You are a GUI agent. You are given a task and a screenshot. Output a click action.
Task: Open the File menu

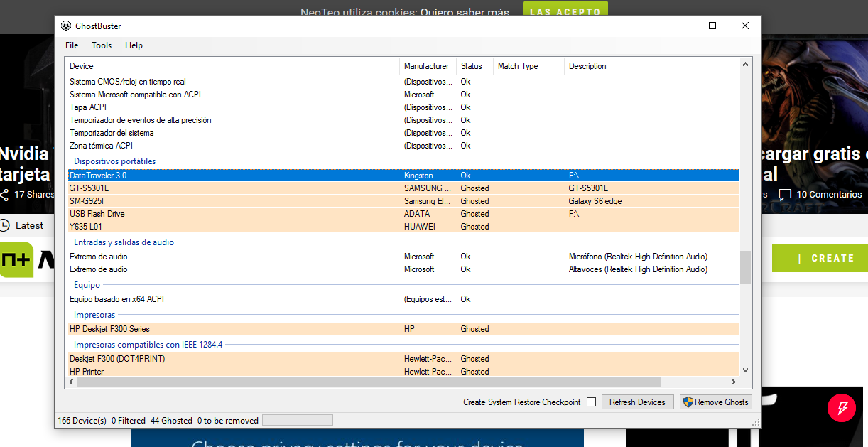pyautogui.click(x=72, y=45)
